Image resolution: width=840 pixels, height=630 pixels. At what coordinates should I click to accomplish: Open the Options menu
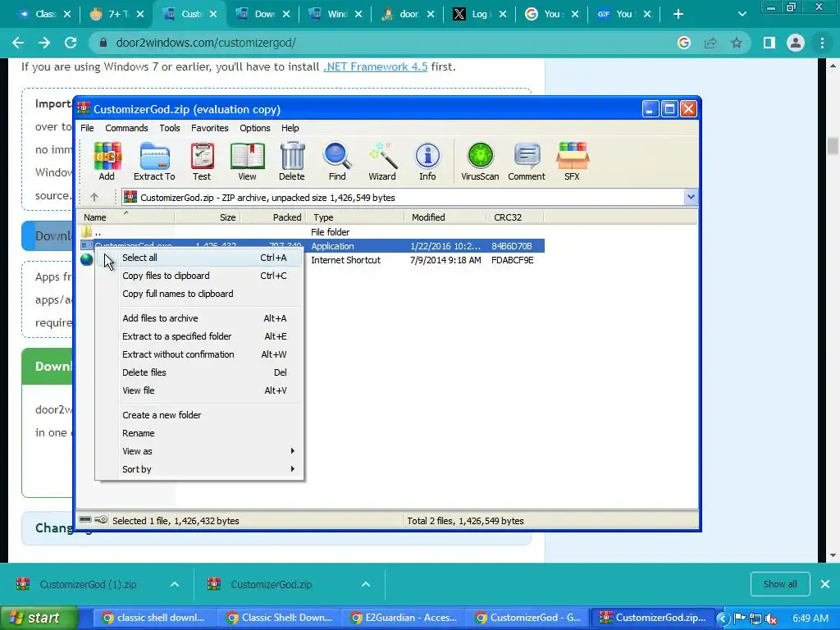(x=254, y=128)
